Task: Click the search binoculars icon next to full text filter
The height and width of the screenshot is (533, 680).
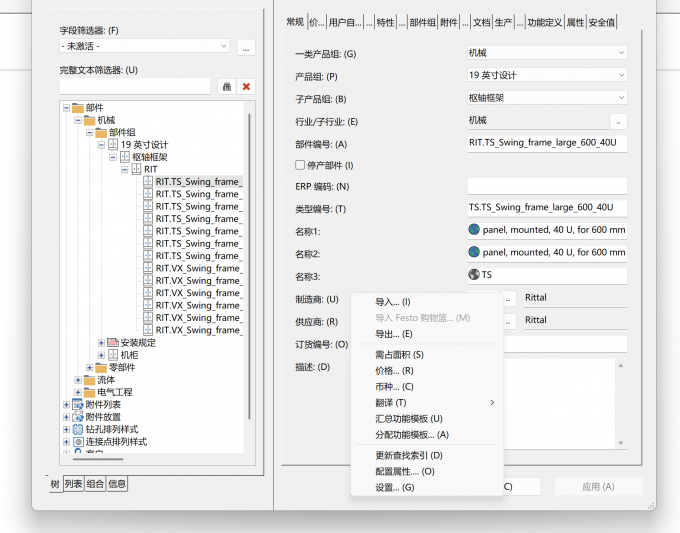Action: tap(227, 87)
